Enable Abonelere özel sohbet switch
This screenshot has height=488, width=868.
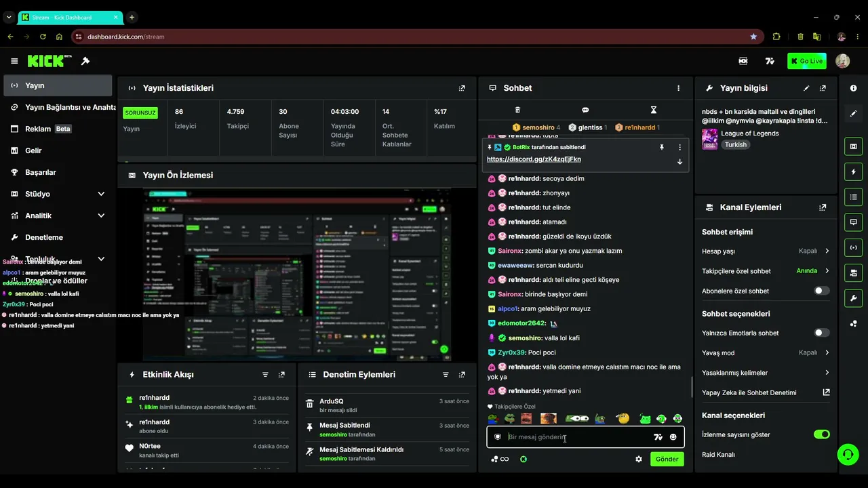point(821,291)
